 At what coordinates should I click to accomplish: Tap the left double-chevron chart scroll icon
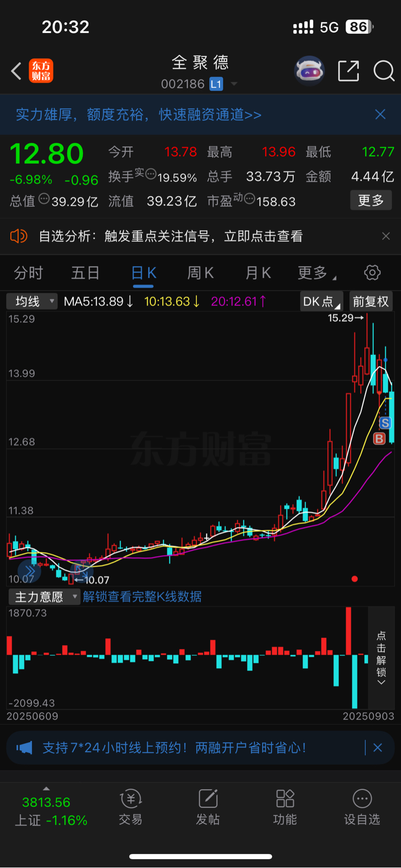point(29,572)
